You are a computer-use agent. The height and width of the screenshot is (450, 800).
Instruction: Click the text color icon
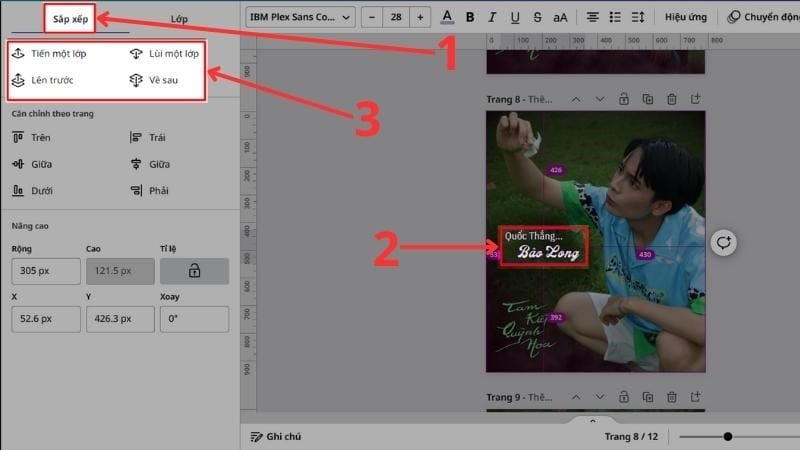coord(447,17)
